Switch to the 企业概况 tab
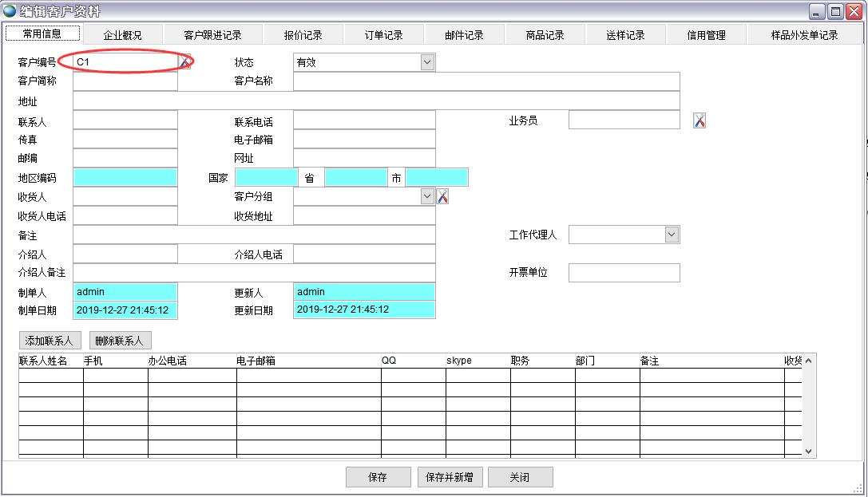 click(x=122, y=35)
